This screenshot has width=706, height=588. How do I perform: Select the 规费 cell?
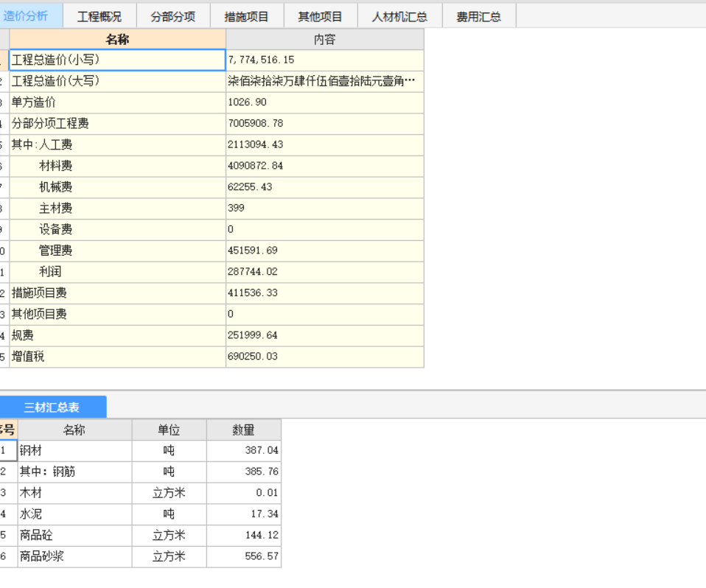[x=117, y=335]
